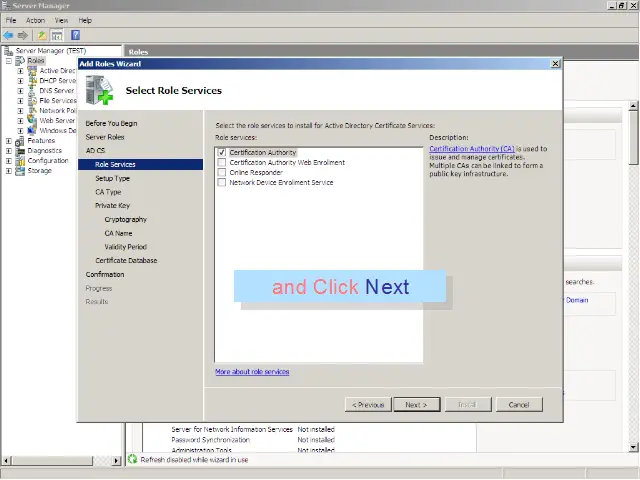Click the Windows Deployment role icon
This screenshot has width=640, height=480.
coord(32,131)
